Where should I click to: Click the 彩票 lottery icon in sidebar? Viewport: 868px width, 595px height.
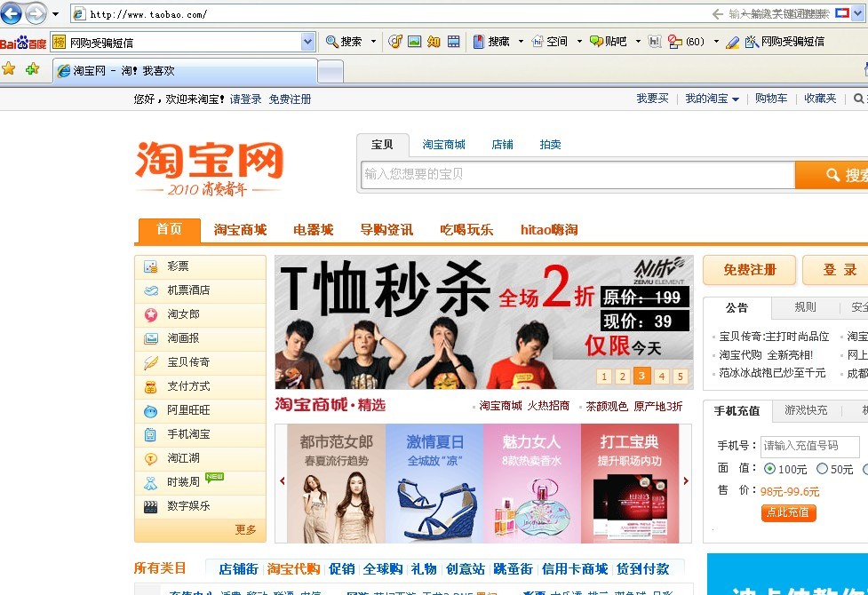click(x=150, y=266)
